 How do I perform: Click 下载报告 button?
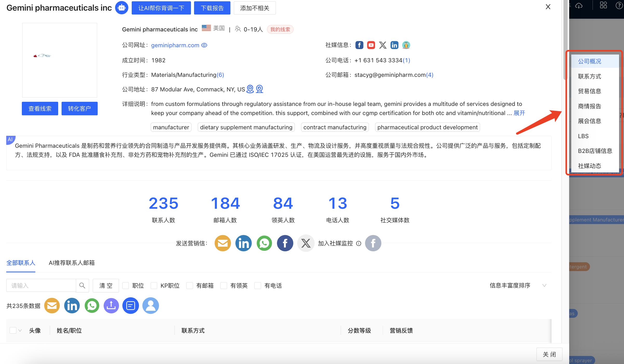point(212,8)
